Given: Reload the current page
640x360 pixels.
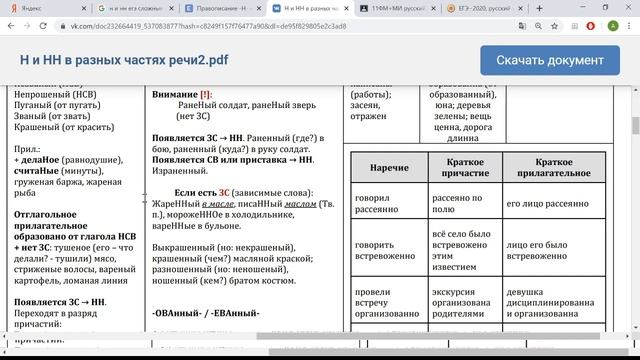Looking at the screenshot, I should [43, 26].
